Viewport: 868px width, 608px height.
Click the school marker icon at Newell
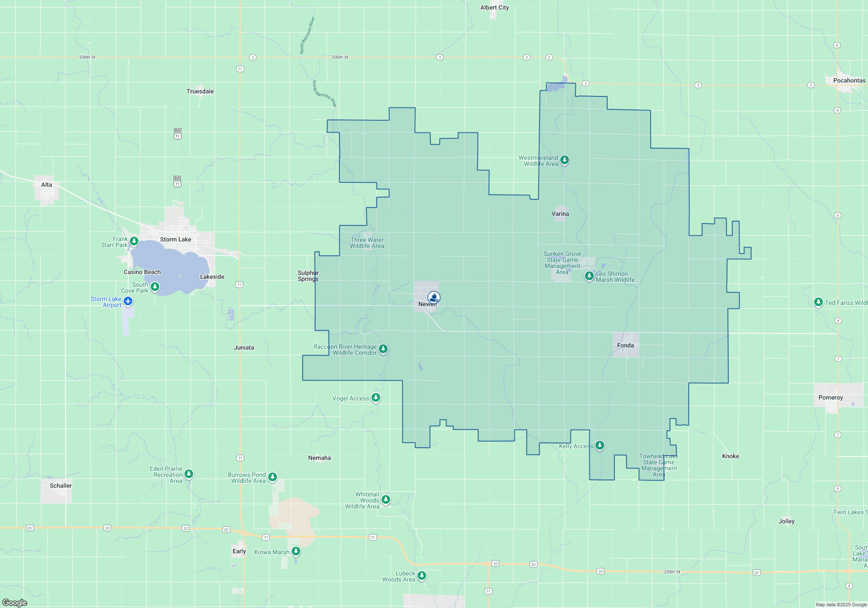click(x=434, y=297)
